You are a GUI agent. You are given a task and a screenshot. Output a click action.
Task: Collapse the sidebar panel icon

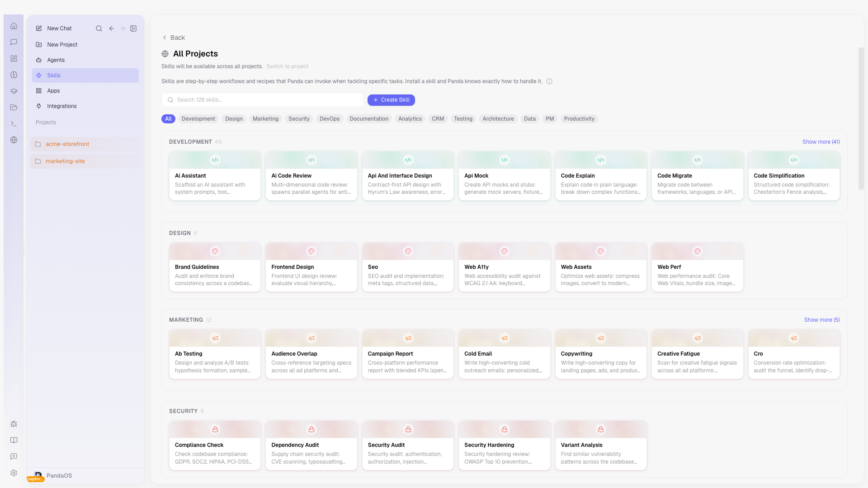133,28
